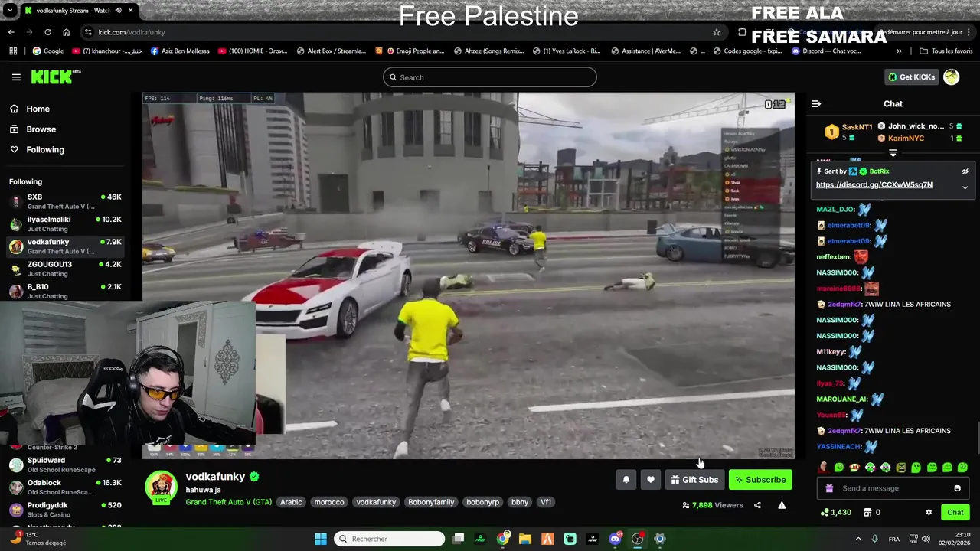Click taskbar Rechercher search box
980x551 pixels.
click(x=390, y=539)
